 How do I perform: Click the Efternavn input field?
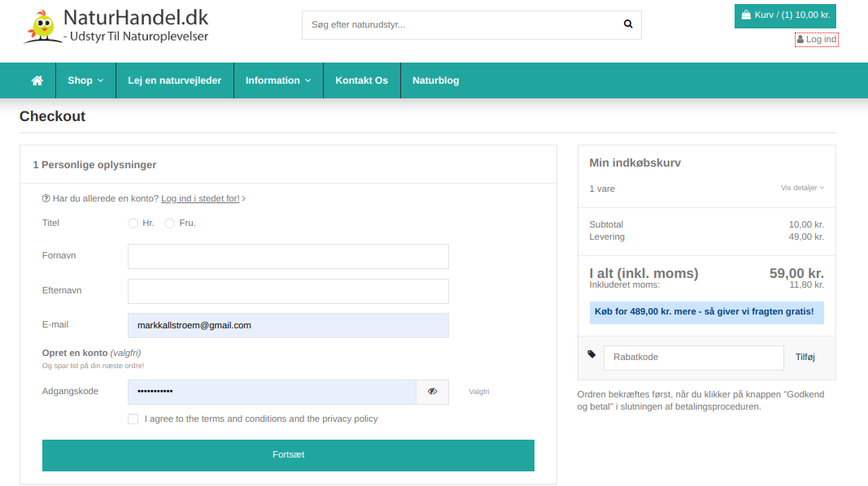[289, 291]
